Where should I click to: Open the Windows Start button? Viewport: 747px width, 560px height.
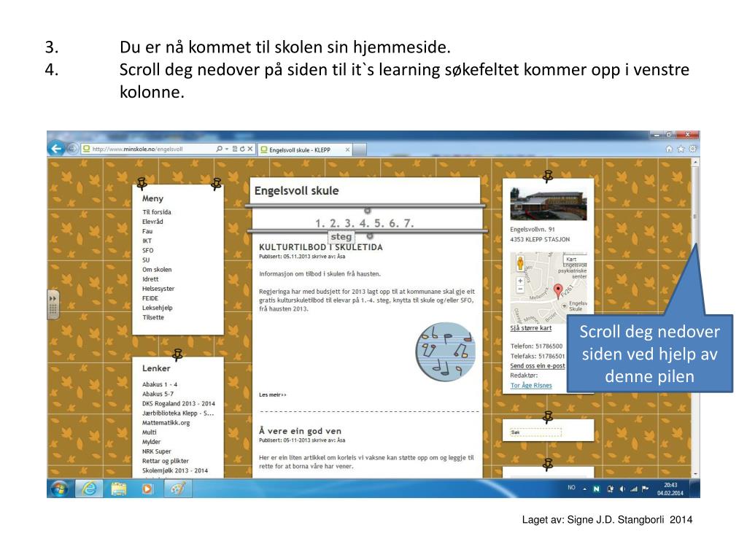[x=60, y=489]
